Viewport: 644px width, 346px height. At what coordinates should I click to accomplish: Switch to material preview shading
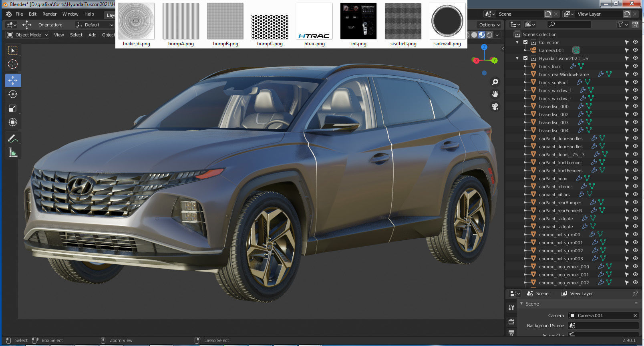click(x=482, y=35)
